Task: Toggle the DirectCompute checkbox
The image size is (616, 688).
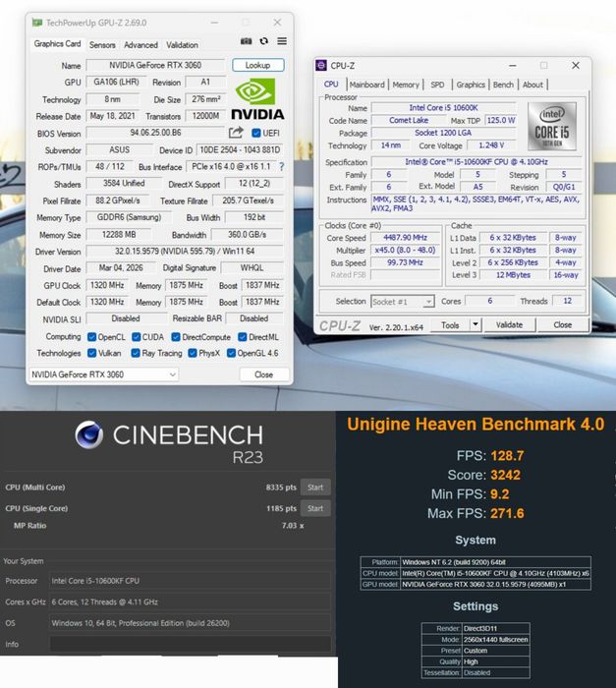Action: (176, 337)
